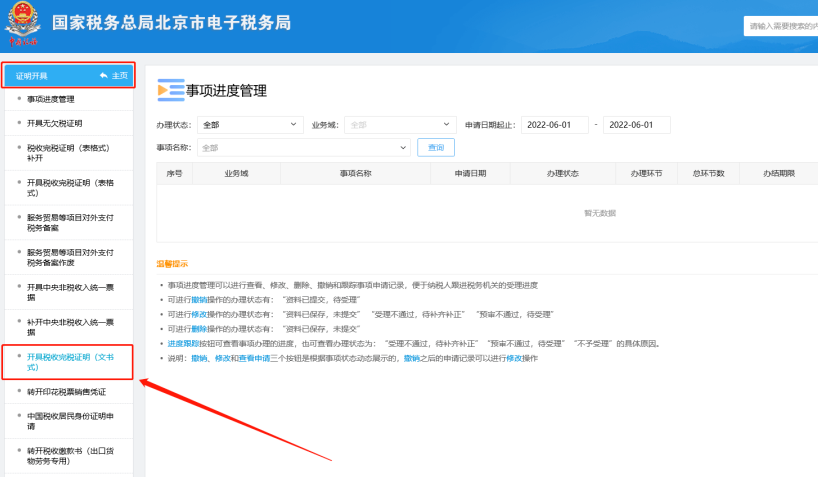This screenshot has width=818, height=477.
Task: Select 补开中央非税收入统一票据
Action: click(70, 325)
